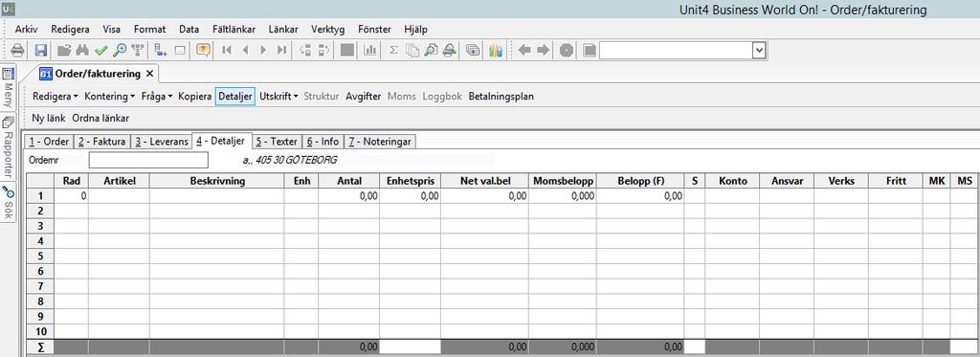
Task: Click Ordna länkar link
Action: pos(100,118)
